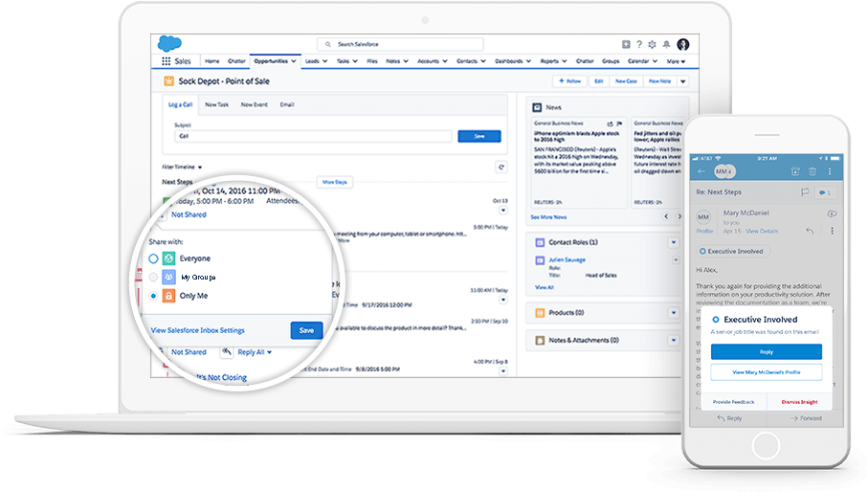The width and height of the screenshot is (868, 492).
Task: Click the Notes & Attachments icon
Action: [540, 341]
